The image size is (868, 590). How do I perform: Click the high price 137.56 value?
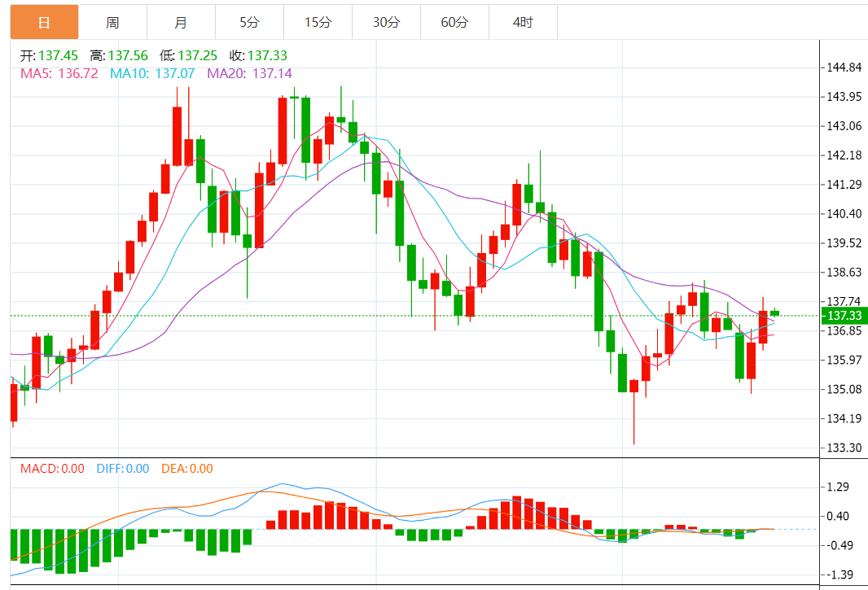click(128, 55)
